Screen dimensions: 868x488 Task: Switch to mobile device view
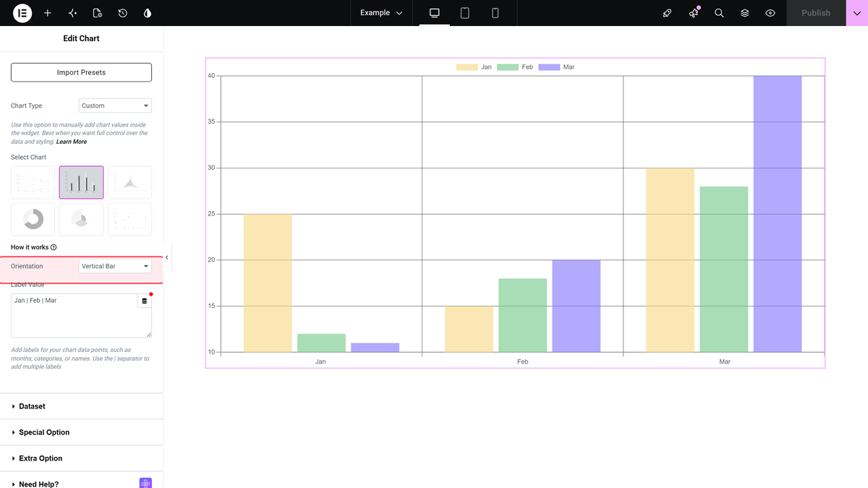coord(495,13)
